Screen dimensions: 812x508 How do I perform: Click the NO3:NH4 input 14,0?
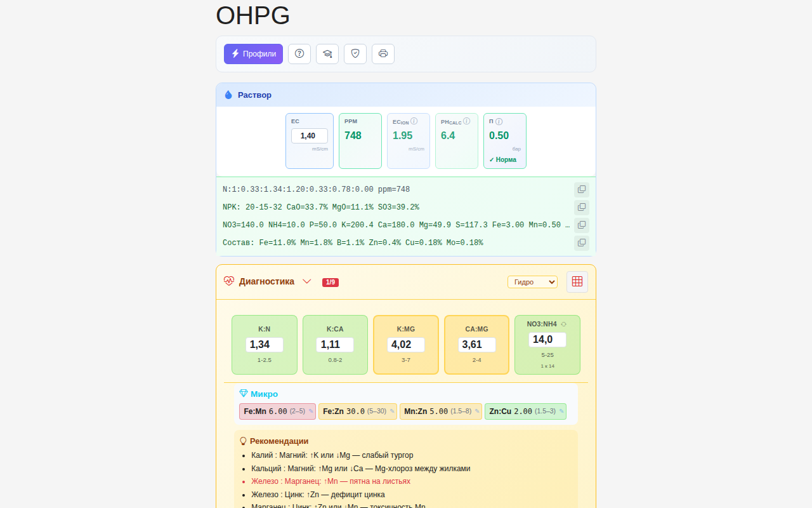(547, 340)
